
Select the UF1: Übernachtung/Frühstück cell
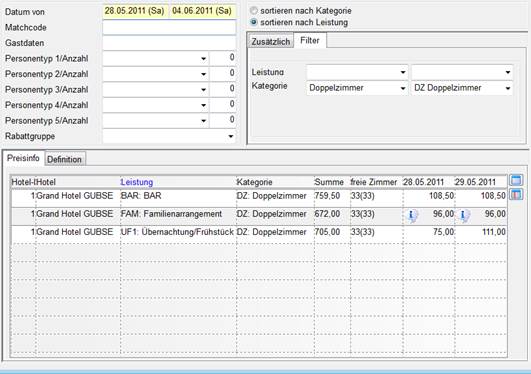pyautogui.click(x=177, y=232)
